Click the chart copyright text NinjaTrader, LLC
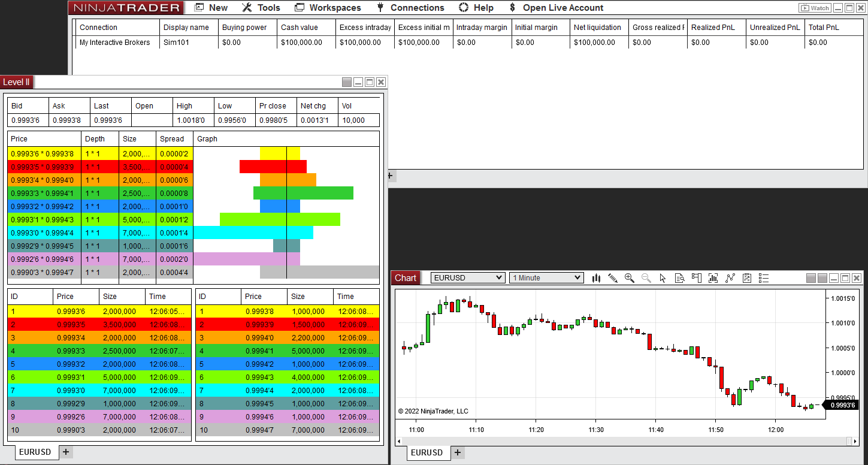Viewport: 868px width, 465px height. coord(433,411)
